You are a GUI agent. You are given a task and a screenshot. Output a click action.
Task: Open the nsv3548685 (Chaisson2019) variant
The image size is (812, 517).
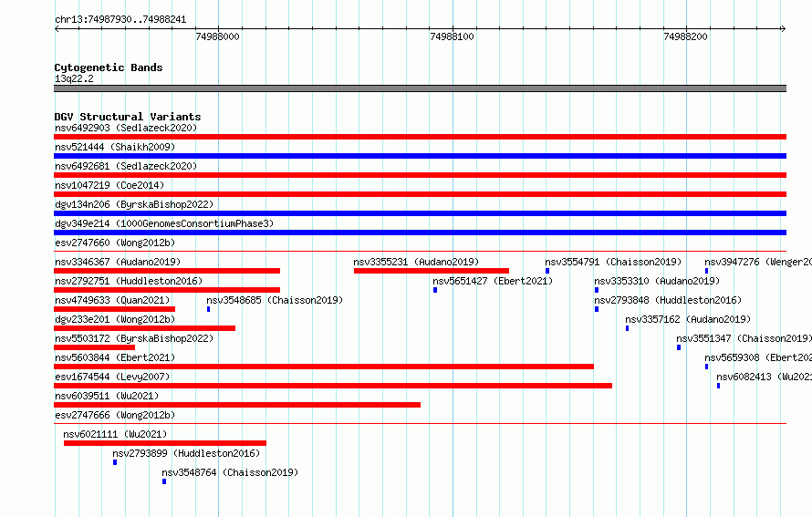275,300
